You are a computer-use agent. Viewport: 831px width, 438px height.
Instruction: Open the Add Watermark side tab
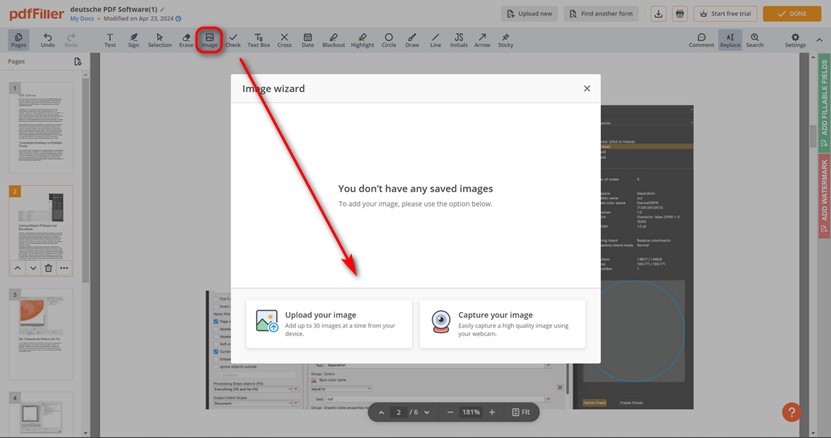(x=824, y=189)
